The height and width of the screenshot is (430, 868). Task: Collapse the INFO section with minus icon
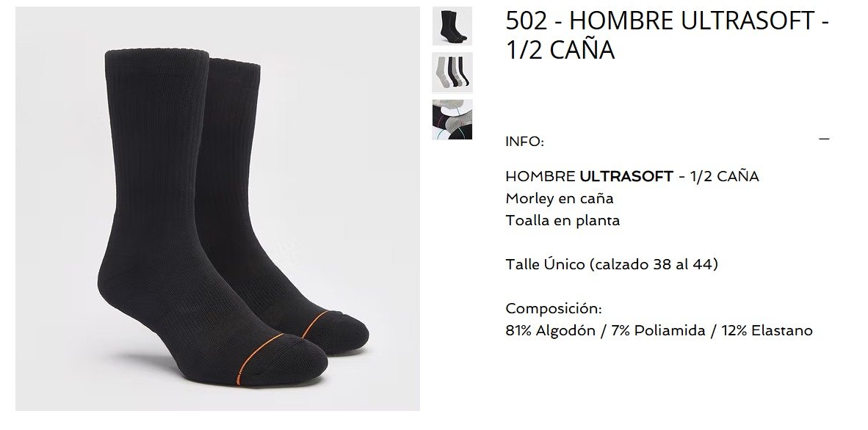pos(824,139)
